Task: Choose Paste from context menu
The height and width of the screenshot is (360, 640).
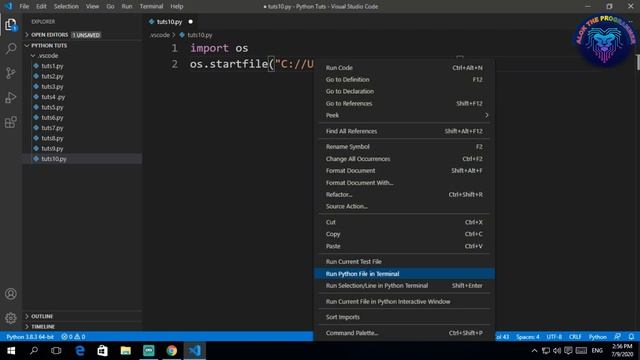Action: point(404,246)
